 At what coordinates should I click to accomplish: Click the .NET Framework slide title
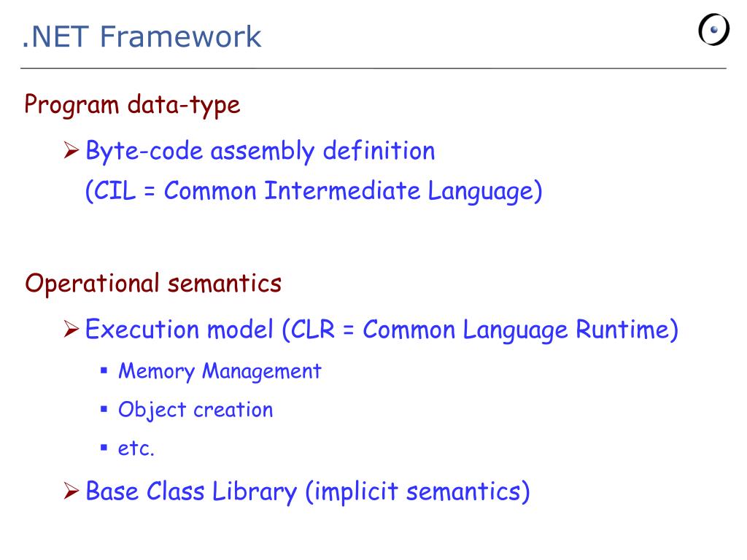point(142,36)
